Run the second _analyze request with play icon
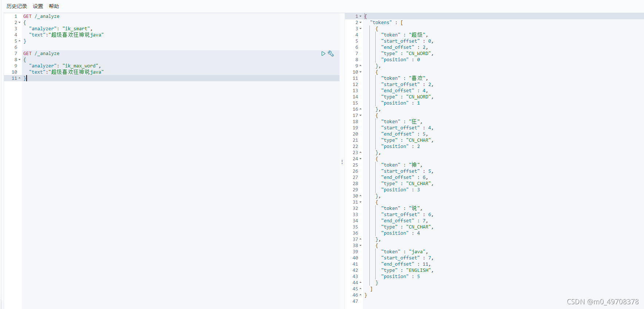This screenshot has height=309, width=644. pyautogui.click(x=323, y=54)
